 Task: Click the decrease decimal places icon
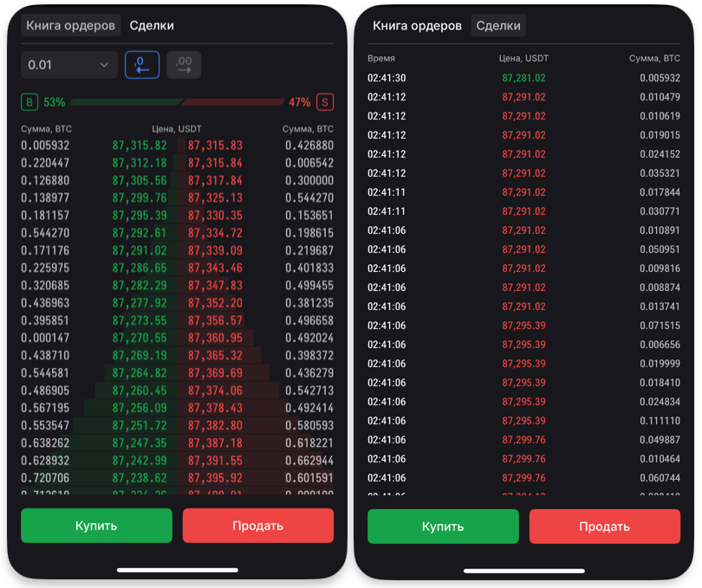pyautogui.click(x=142, y=65)
